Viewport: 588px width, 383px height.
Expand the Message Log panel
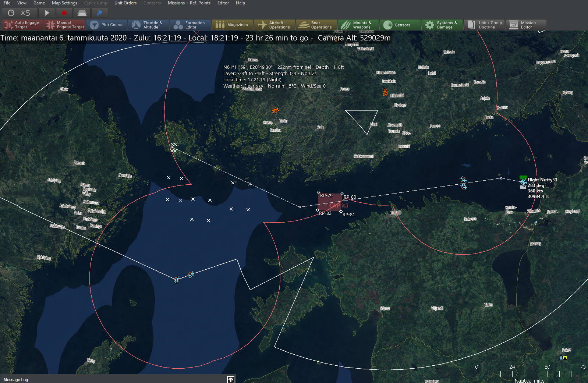pyautogui.click(x=230, y=379)
